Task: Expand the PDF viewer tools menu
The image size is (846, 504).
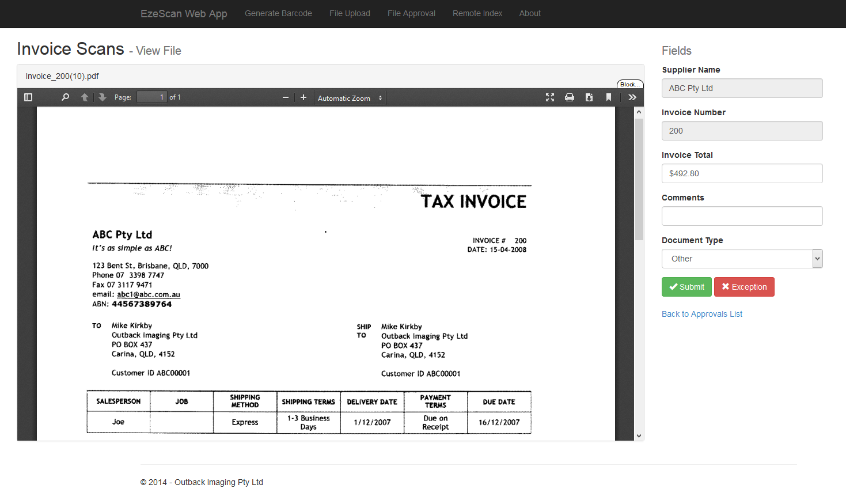Action: tap(632, 97)
